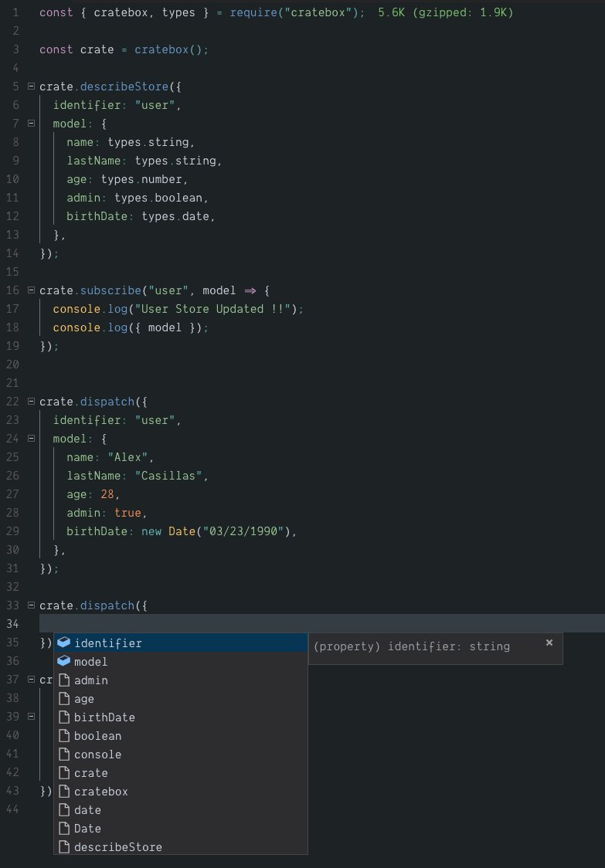The width and height of the screenshot is (605, 868).
Task: Collapse the model object fold on line 7
Action: click(x=31, y=124)
